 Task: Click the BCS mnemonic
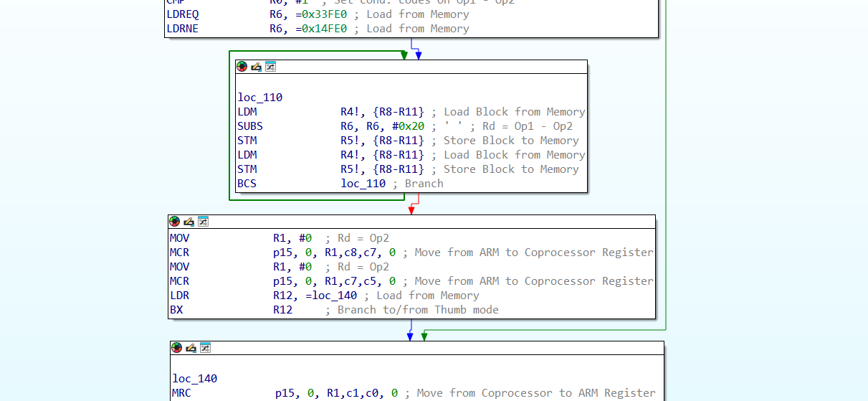[x=247, y=184]
